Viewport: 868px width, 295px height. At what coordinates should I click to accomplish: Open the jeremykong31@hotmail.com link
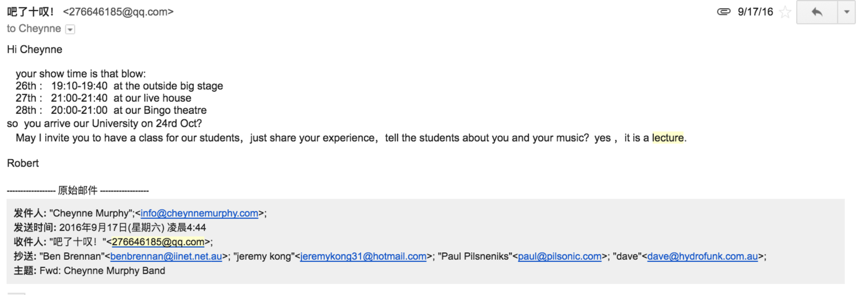click(x=363, y=256)
